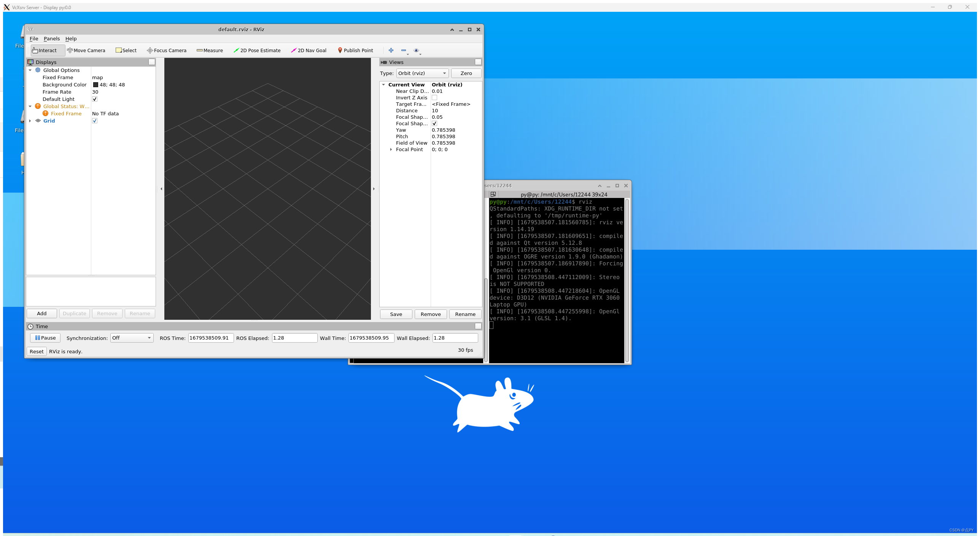Pick the 2D Nav Goal tool
Image resolution: width=980 pixels, height=536 pixels.
[x=309, y=50]
